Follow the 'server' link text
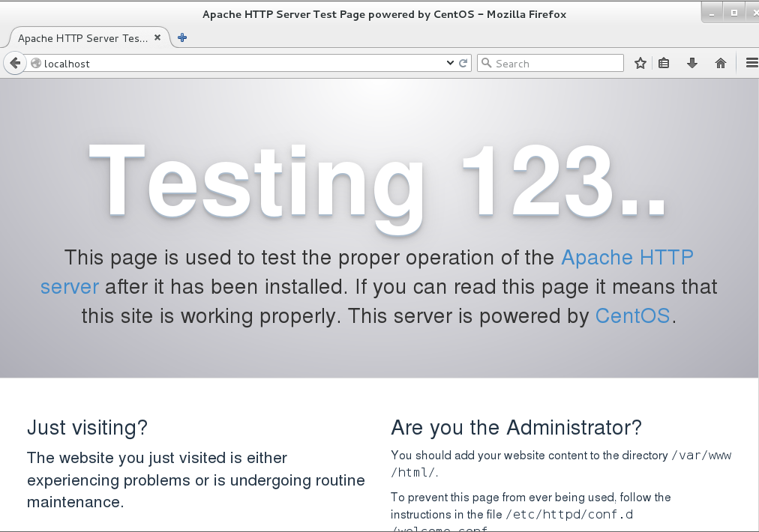This screenshot has height=532, width=759. [x=70, y=287]
